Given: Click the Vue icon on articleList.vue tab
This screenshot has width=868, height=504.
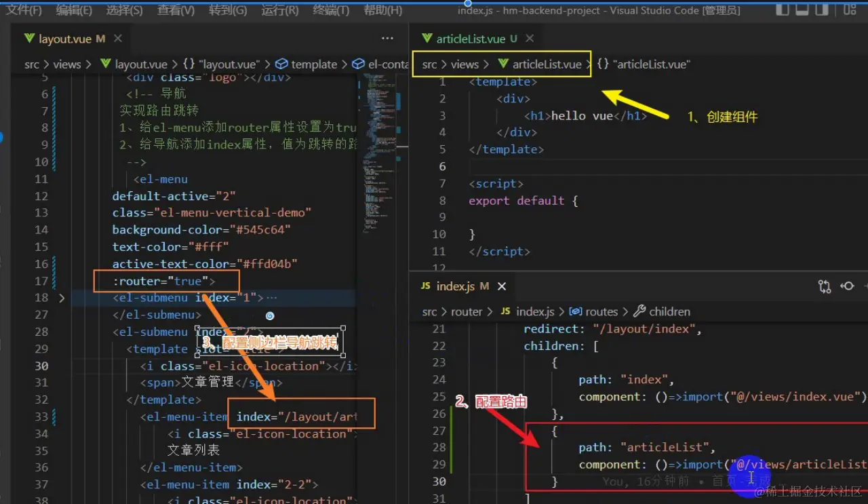Looking at the screenshot, I should pyautogui.click(x=427, y=39).
